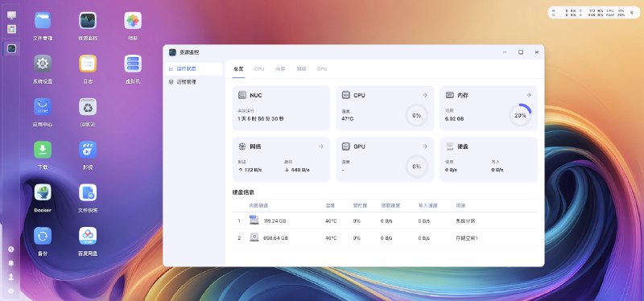Click the running resource monitor icon in the dock
Image resolution: width=644 pixels, height=301 pixels.
click(x=11, y=48)
